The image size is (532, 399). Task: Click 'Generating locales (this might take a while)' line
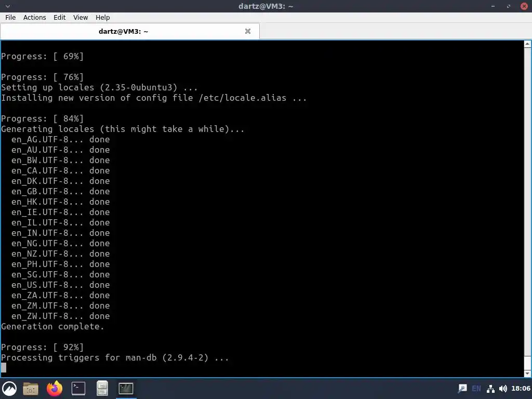point(123,129)
